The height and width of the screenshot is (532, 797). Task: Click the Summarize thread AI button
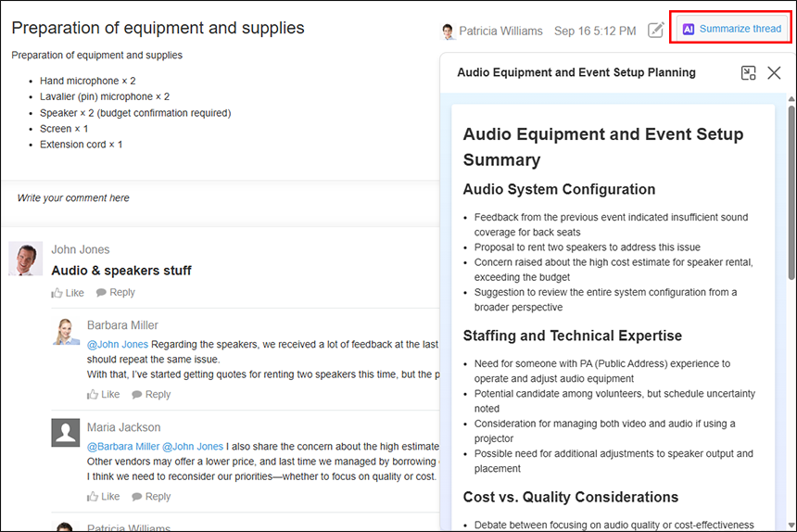732,29
